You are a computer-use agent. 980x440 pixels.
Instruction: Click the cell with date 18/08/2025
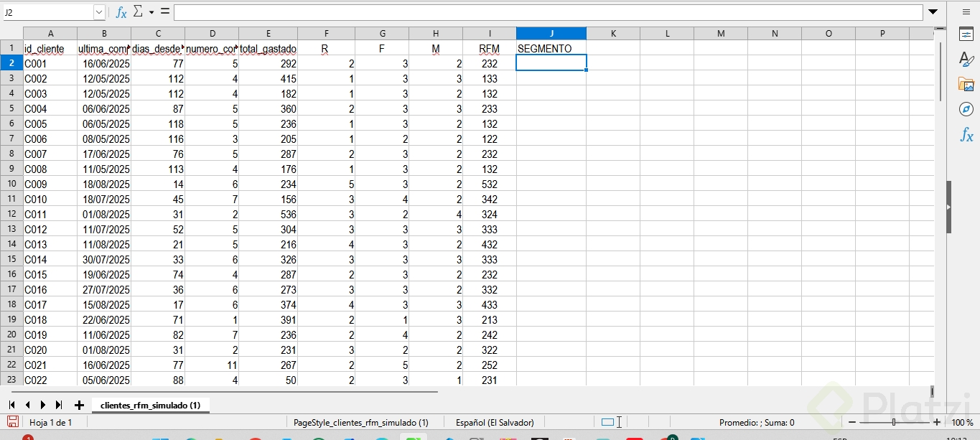click(104, 184)
